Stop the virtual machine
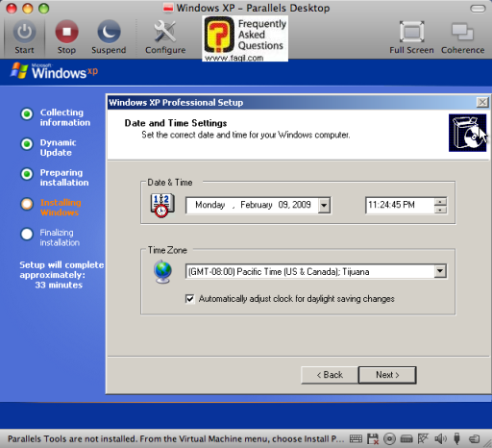The image size is (492, 448). 66,37
